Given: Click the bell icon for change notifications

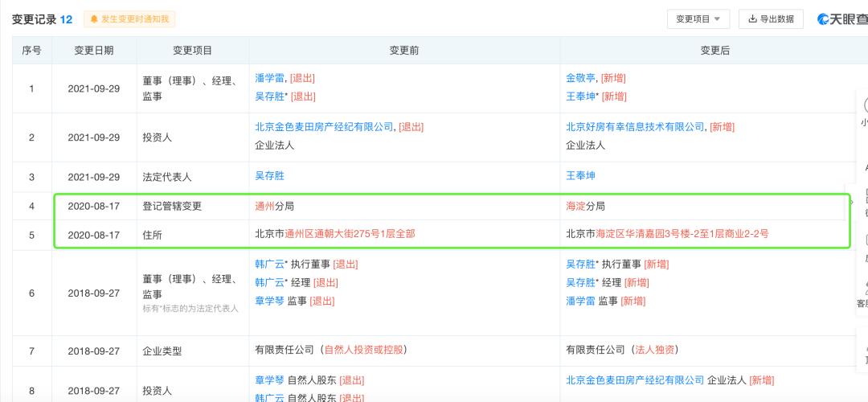Looking at the screenshot, I should tap(95, 19).
